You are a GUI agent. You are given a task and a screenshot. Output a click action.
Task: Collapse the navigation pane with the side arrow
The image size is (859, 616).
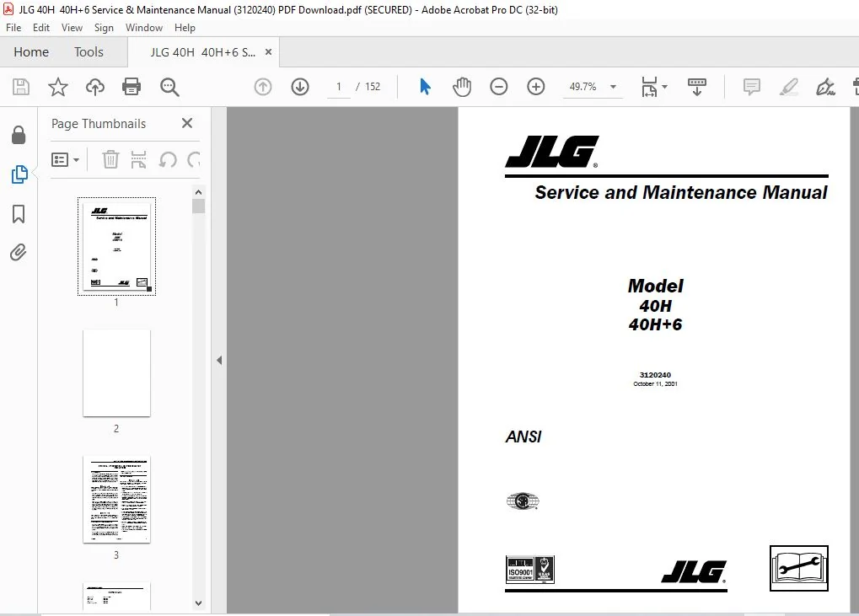click(x=219, y=361)
